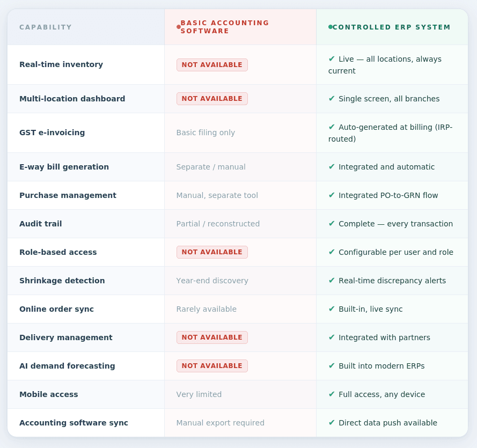477x448 pixels.
Task: Click the checkmark before Integrated PO-to-GRN flow
Action: 332,195
